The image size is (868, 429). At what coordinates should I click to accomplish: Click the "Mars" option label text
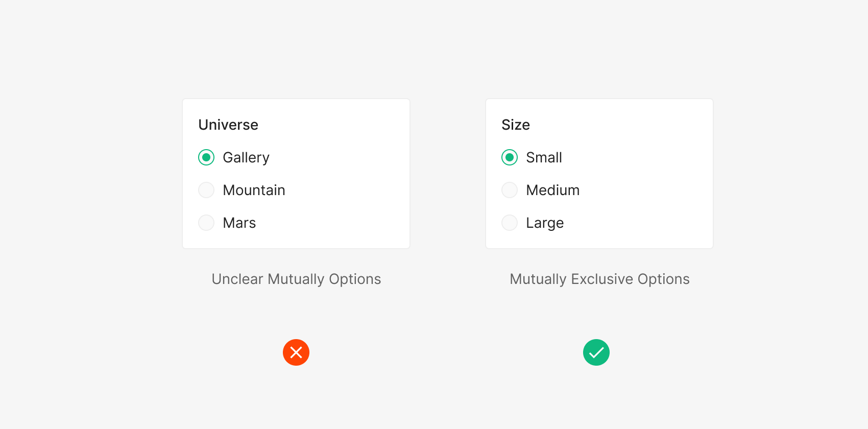(x=239, y=223)
